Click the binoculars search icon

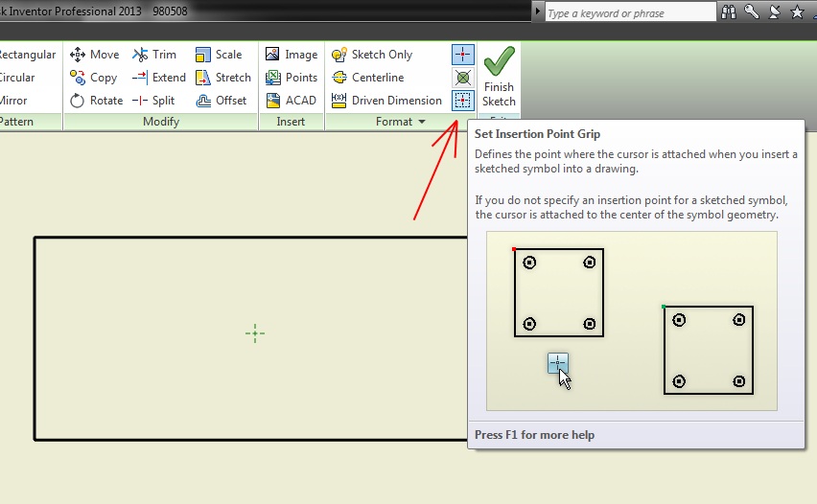(x=729, y=11)
